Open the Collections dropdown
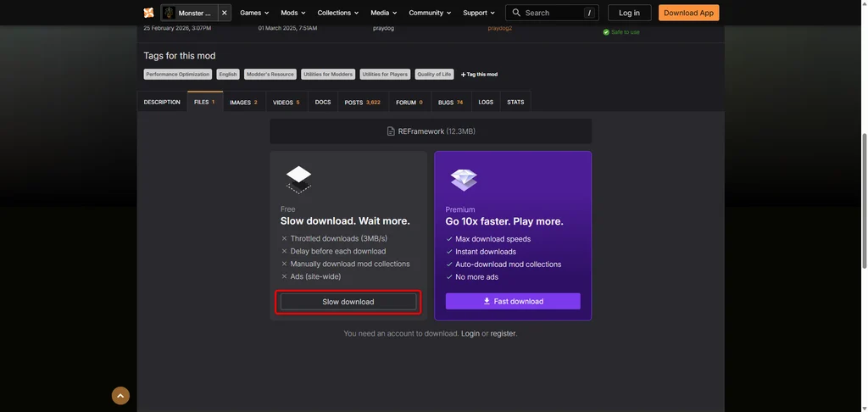Image resolution: width=868 pixels, height=412 pixels. click(337, 13)
